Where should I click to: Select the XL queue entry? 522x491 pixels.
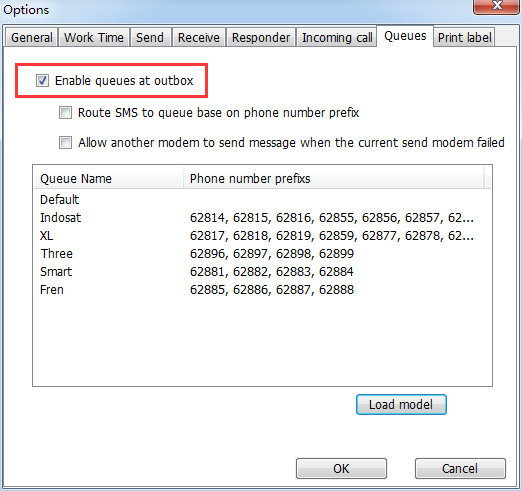tap(262, 236)
